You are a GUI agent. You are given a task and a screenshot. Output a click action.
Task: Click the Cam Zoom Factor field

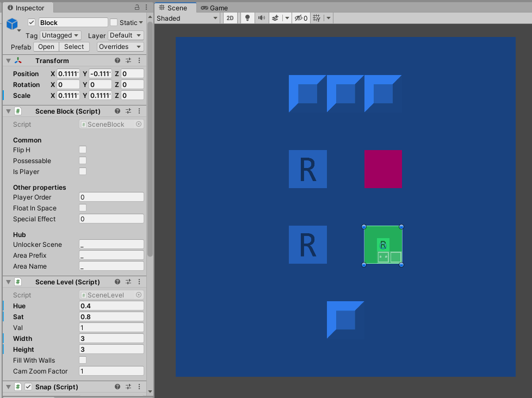click(x=112, y=371)
